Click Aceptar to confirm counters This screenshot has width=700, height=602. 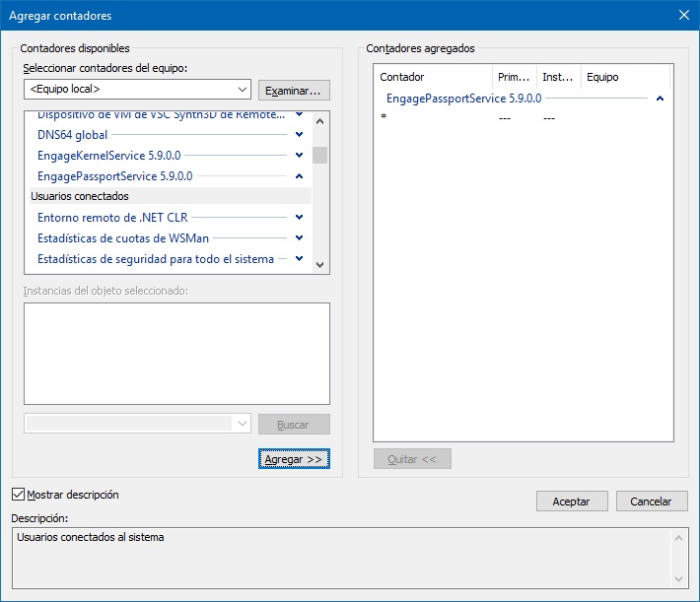coord(571,502)
